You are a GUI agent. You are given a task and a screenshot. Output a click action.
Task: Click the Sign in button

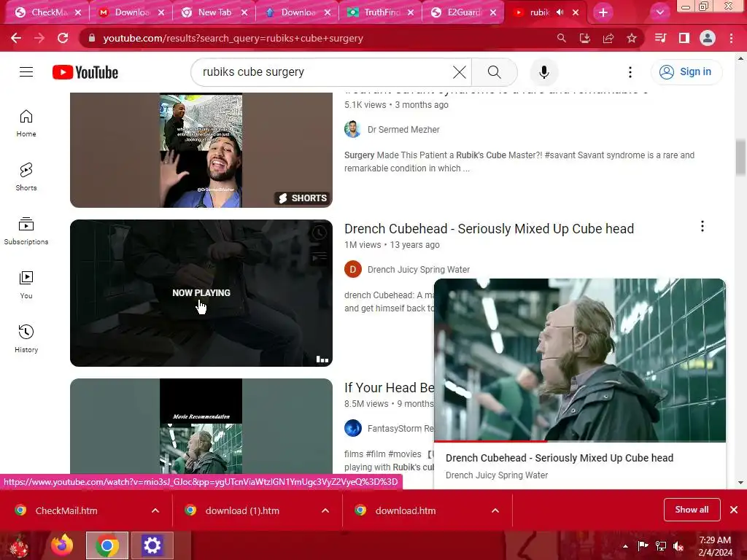(x=686, y=72)
